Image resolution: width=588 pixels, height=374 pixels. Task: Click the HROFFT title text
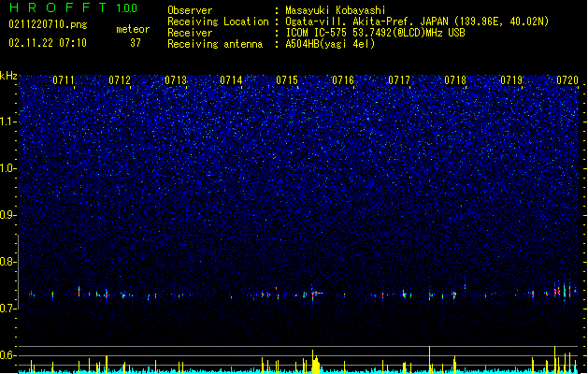(x=58, y=7)
